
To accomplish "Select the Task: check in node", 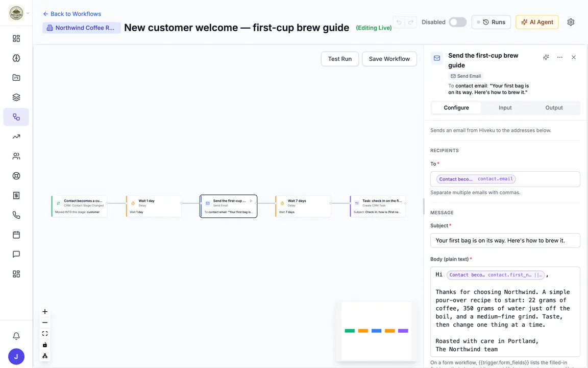I will pos(378,206).
